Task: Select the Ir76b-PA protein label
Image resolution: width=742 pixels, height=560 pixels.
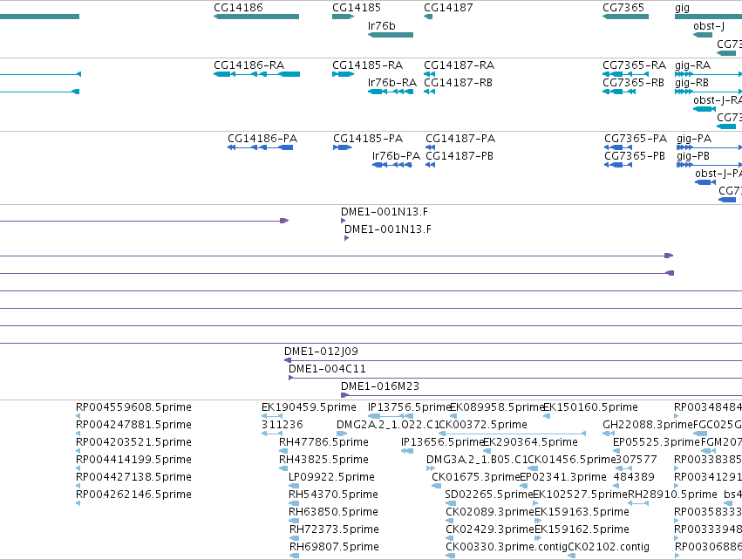Action: coord(396,156)
